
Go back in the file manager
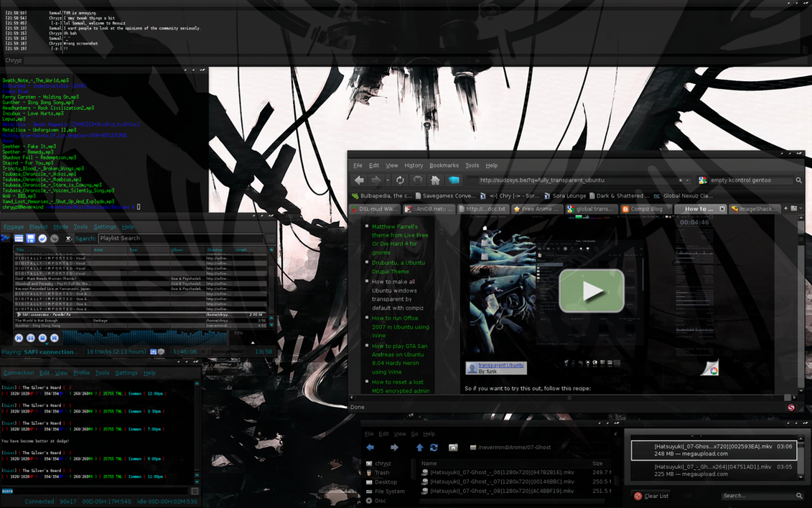370,448
